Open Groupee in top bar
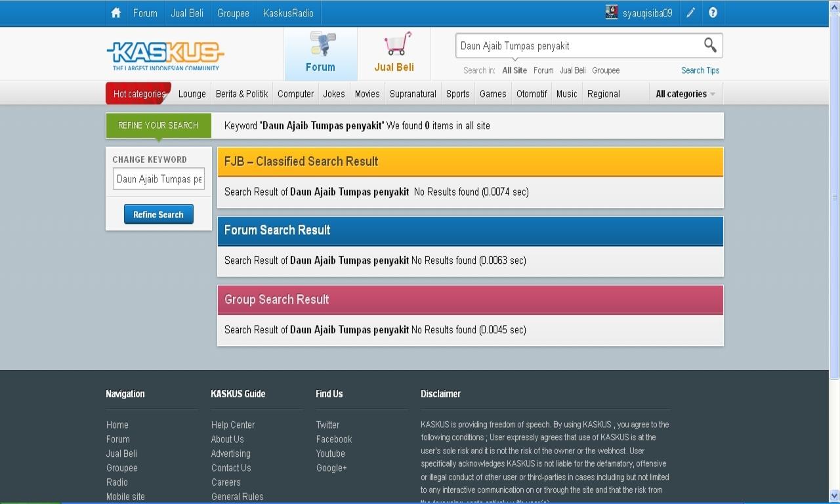The image size is (840, 504). (x=233, y=13)
